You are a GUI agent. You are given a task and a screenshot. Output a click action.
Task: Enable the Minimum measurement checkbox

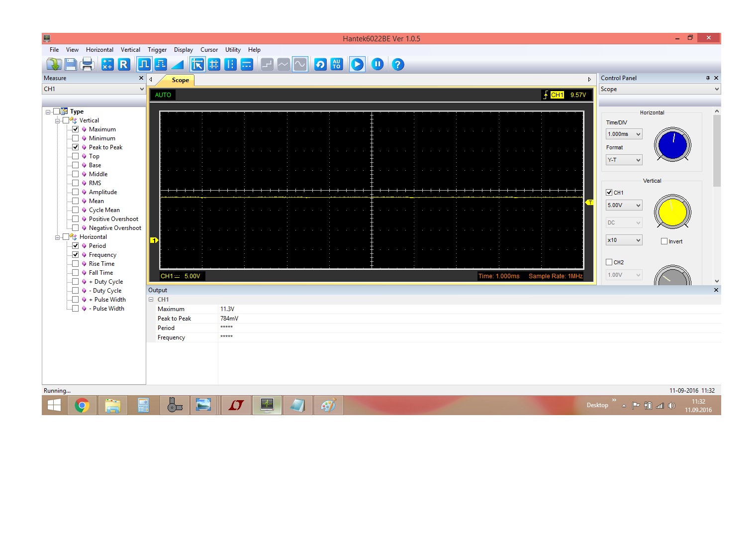pos(76,138)
